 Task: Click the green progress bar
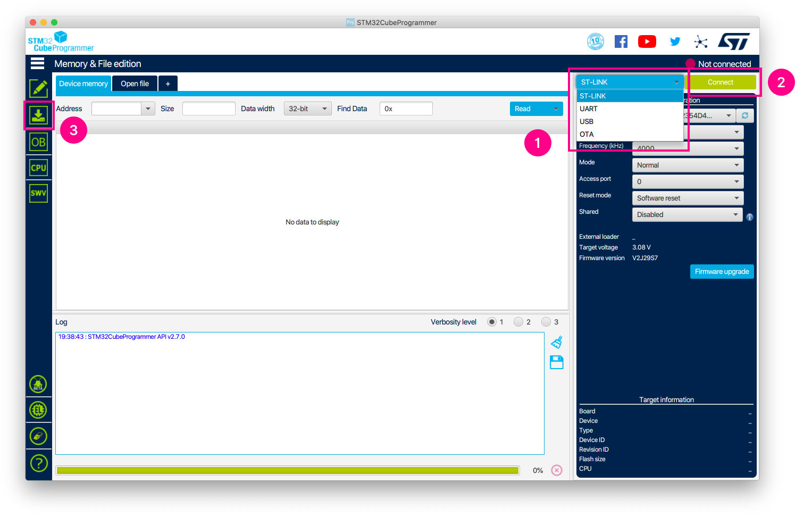[x=288, y=470]
